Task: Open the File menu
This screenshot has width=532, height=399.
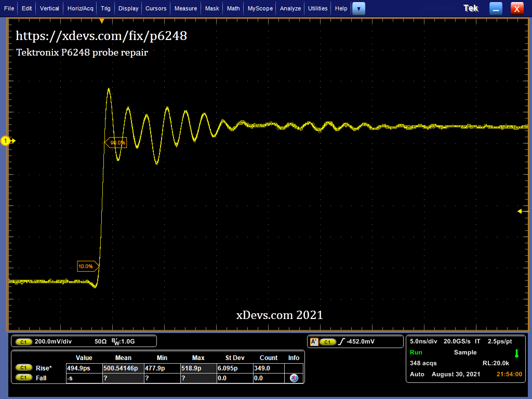Action: point(9,8)
